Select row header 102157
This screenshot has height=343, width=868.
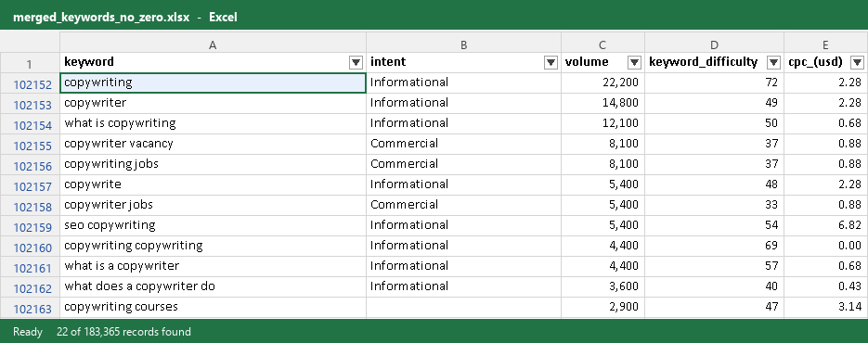coord(30,185)
